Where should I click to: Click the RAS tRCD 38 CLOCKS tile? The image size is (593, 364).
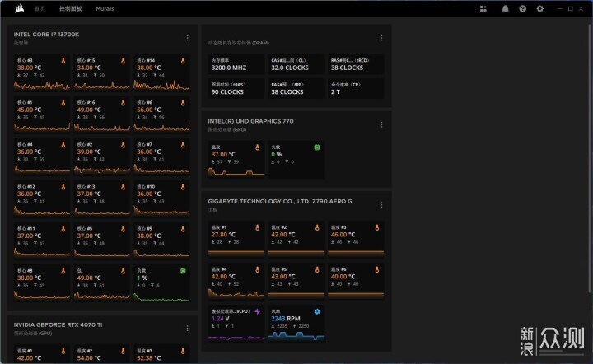click(x=356, y=64)
